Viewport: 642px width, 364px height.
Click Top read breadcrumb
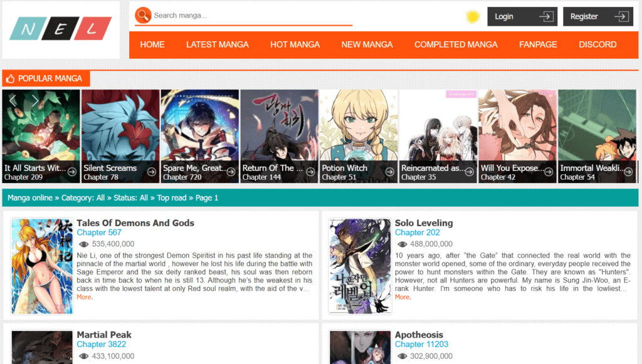172,198
